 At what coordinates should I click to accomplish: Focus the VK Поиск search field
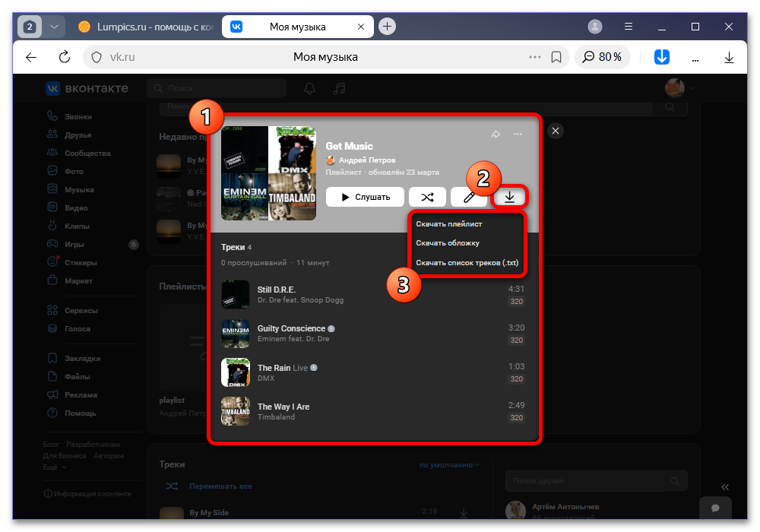217,88
